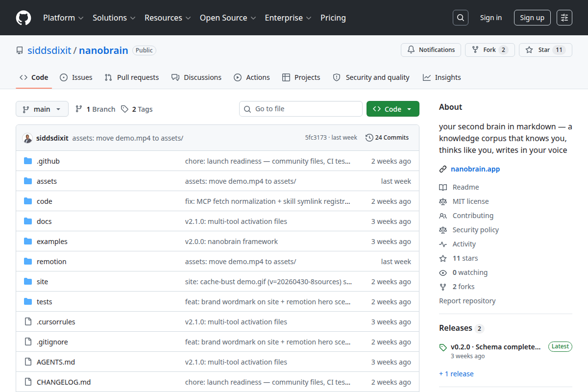
Task: Click the Sign up button
Action: [532, 18]
